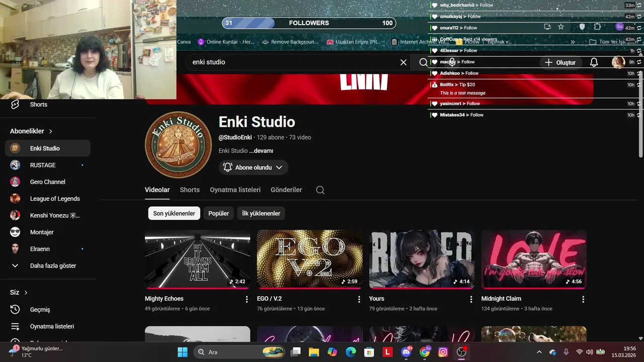This screenshot has width=644, height=362.
Task: Open Oynatma listeleri in the sidebar
Action: 52,326
